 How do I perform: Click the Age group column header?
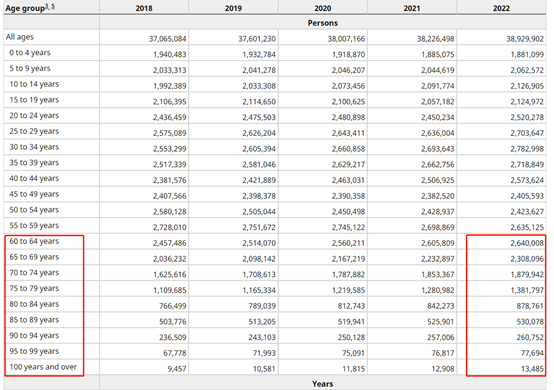coord(25,8)
